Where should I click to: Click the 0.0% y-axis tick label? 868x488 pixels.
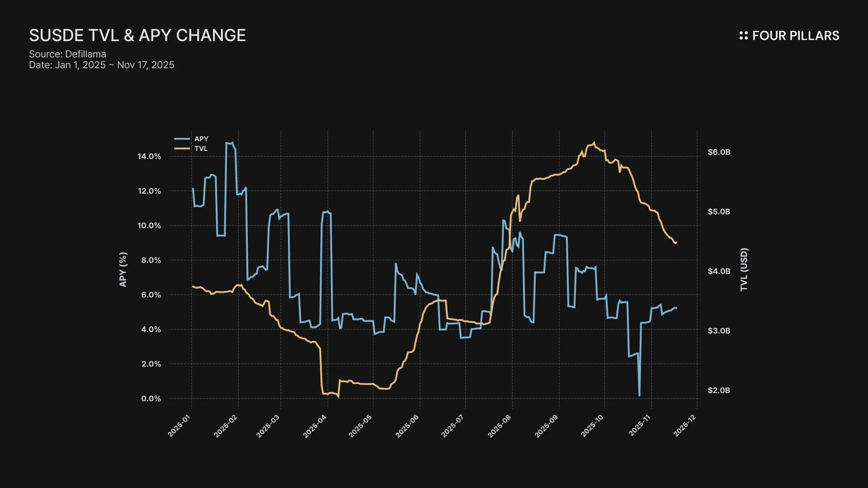pos(151,399)
